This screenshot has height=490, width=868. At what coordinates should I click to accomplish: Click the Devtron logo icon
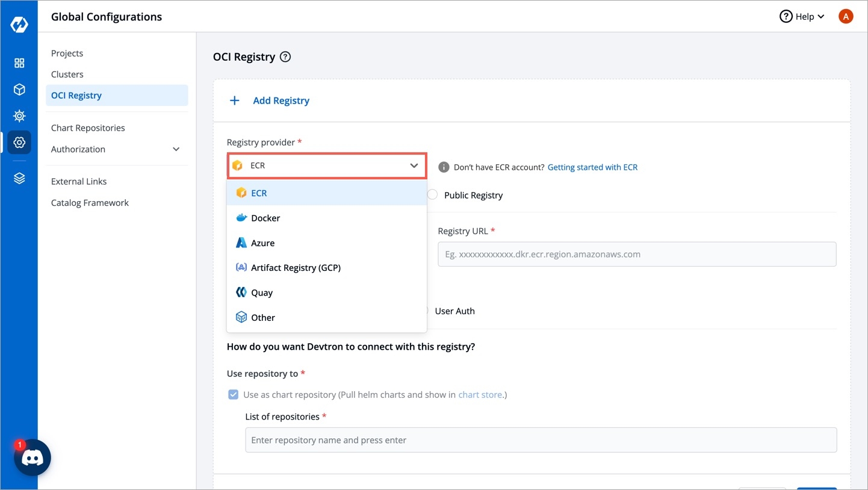(x=19, y=25)
